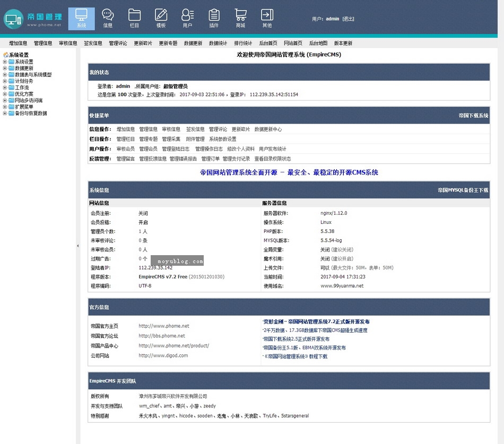Expand the 网站多访问端 tree node
Screen dimensions: 504x444
5,100
